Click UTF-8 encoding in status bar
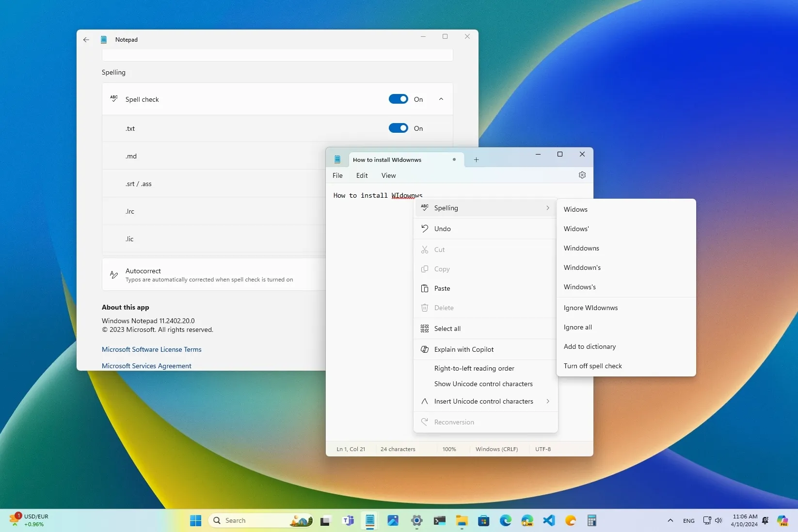Viewport: 798px width, 532px height. coord(543,449)
